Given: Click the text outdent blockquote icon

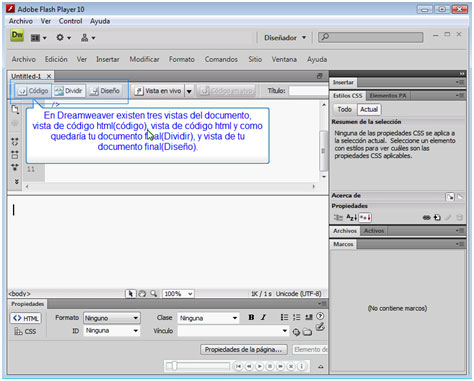Looking at the screenshot, I should click(309, 317).
